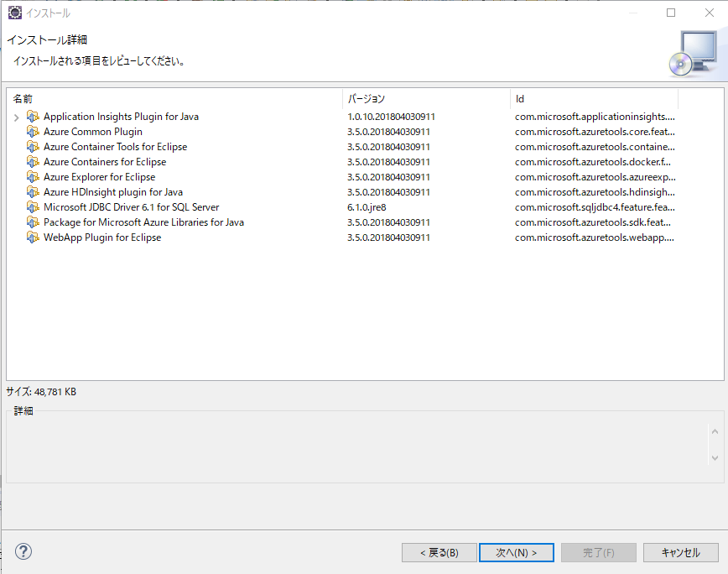This screenshot has width=728, height=574.
Task: Click the 完了(F) finish button
Action: (x=599, y=553)
